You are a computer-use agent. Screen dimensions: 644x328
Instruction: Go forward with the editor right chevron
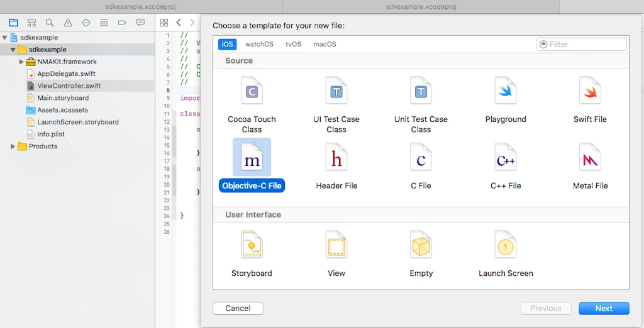(192, 23)
